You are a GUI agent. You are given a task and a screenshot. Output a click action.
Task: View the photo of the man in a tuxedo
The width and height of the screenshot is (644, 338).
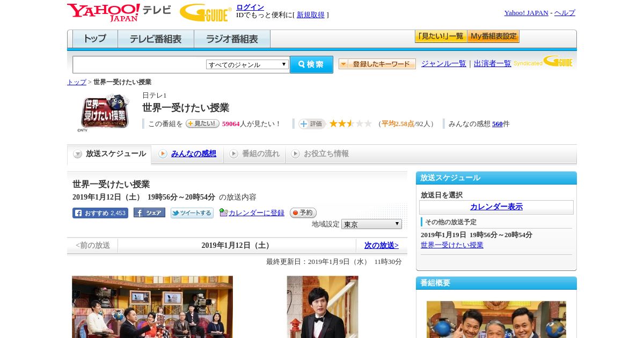(323, 307)
